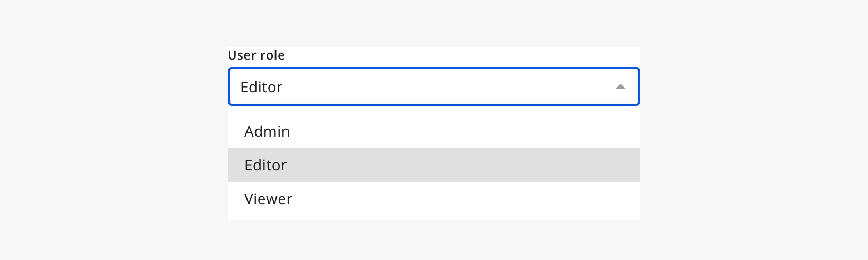Change the role to Viewer in the list
Image resolution: width=868 pixels, height=260 pixels.
[x=434, y=199]
